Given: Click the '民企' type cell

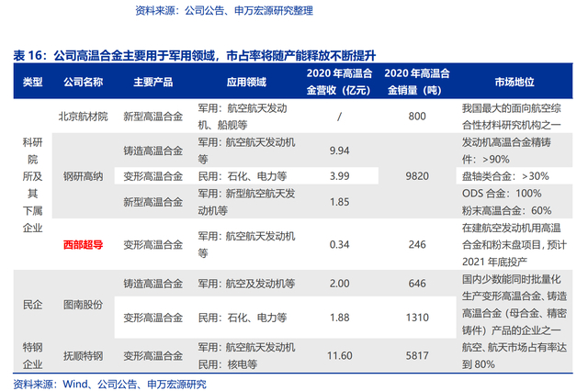Looking at the screenshot, I should pos(33,305).
